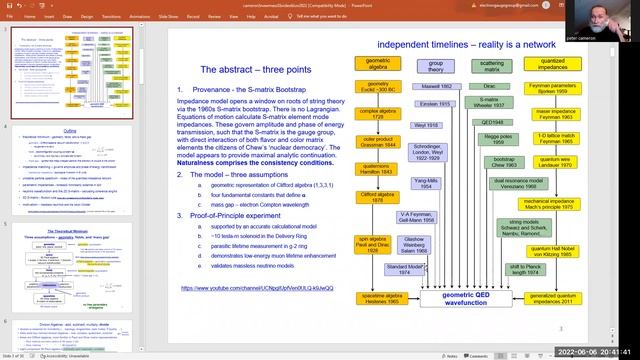Click the slide number indicator in status bar
The image size is (640, 360).
pyautogui.click(x=13, y=356)
